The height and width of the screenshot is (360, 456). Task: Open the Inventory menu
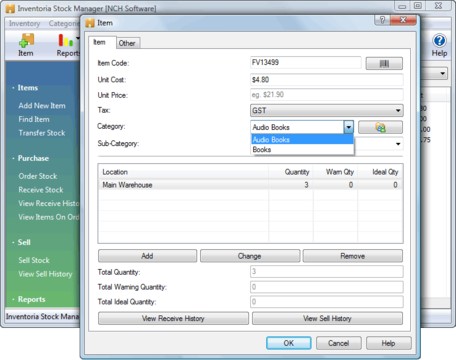pos(24,23)
